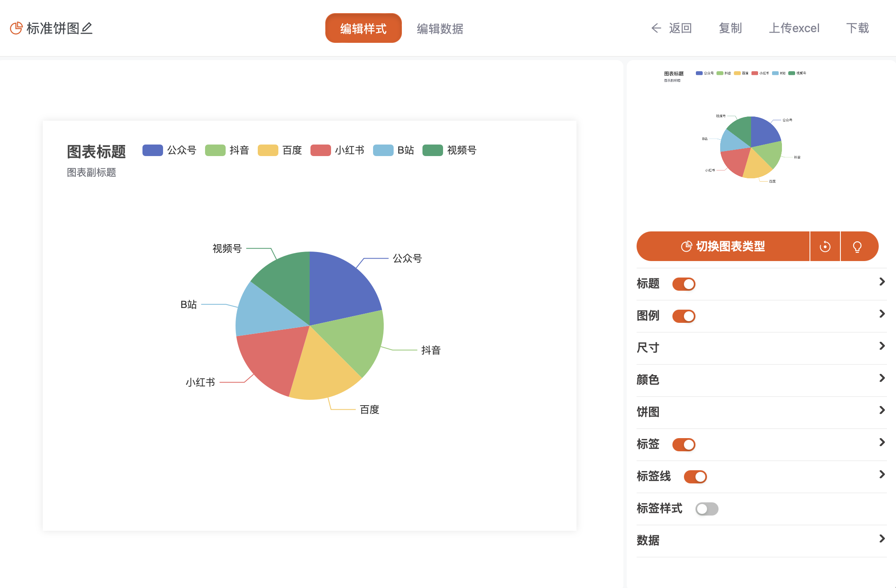The height and width of the screenshot is (588, 896).
Task: Click the 视频号 label above the pie
Action: 227,248
